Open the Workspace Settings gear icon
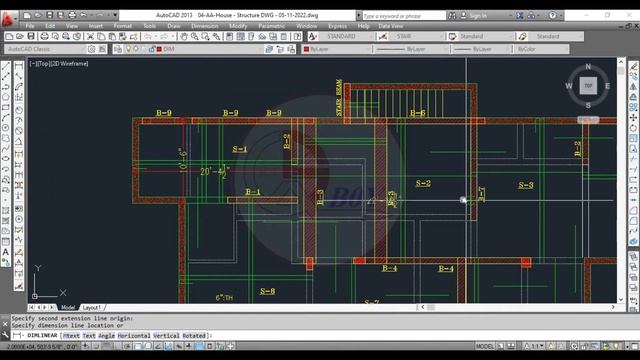Viewport: 640px width, 360px height. [x=92, y=49]
